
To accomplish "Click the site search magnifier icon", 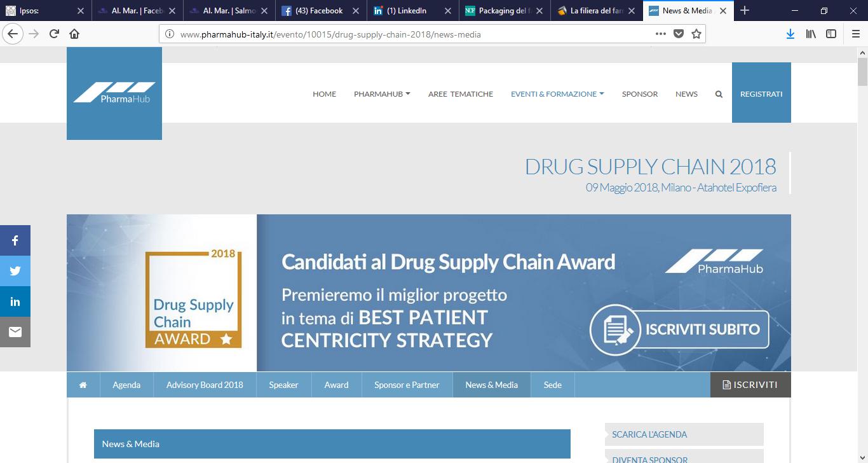I will click(719, 93).
